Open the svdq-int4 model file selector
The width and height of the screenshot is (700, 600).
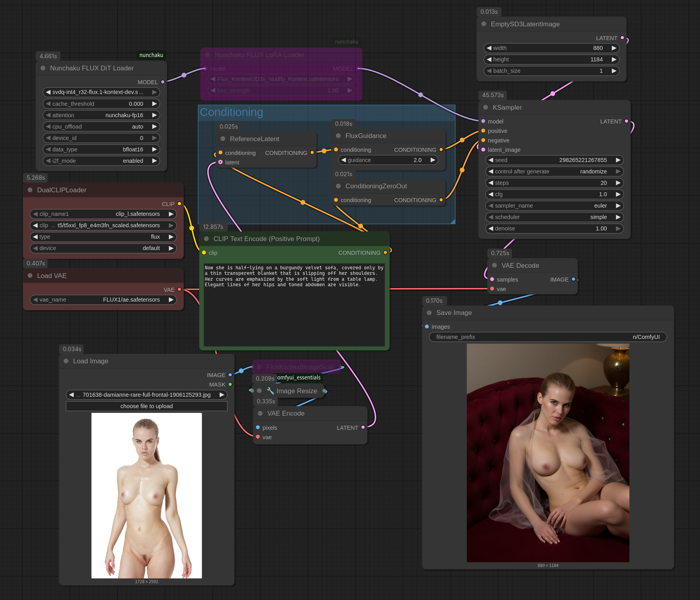click(x=101, y=92)
